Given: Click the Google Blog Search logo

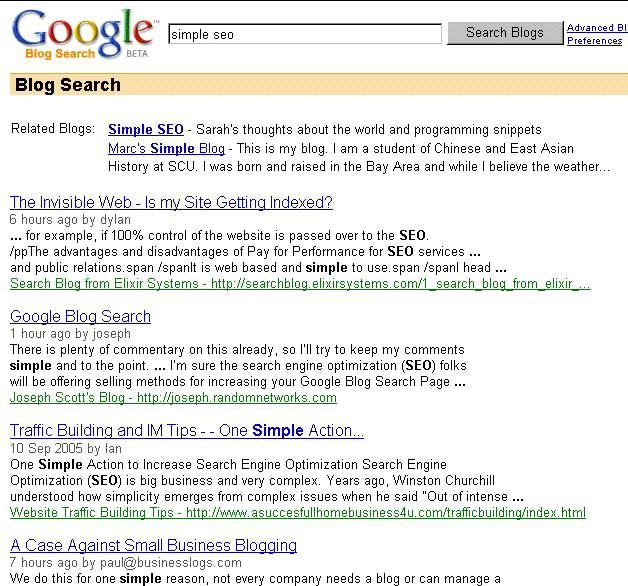Looking at the screenshot, I should pos(85,34).
